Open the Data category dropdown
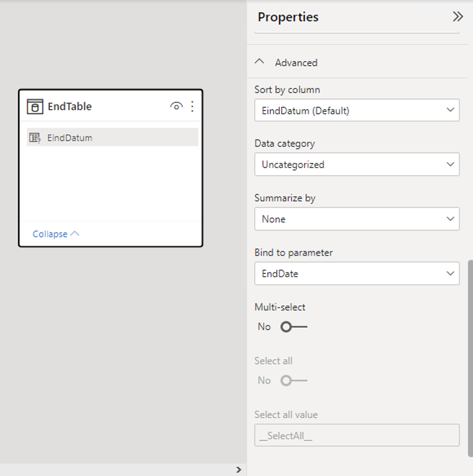The height and width of the screenshot is (476, 473). coord(357,164)
